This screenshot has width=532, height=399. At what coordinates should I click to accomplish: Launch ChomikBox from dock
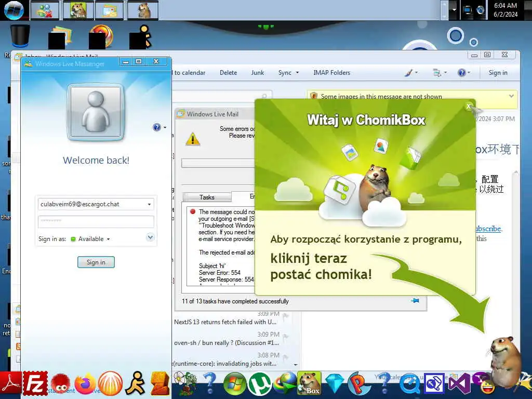click(309, 384)
